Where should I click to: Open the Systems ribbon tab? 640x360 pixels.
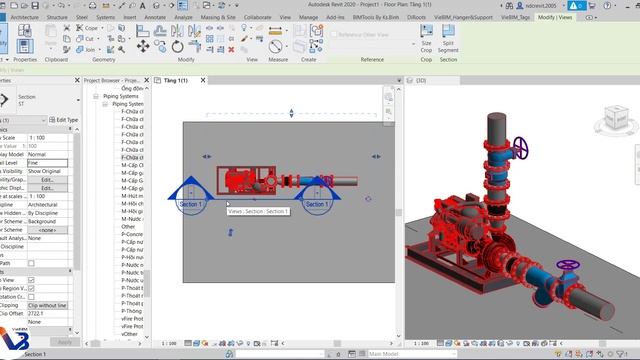tap(105, 17)
